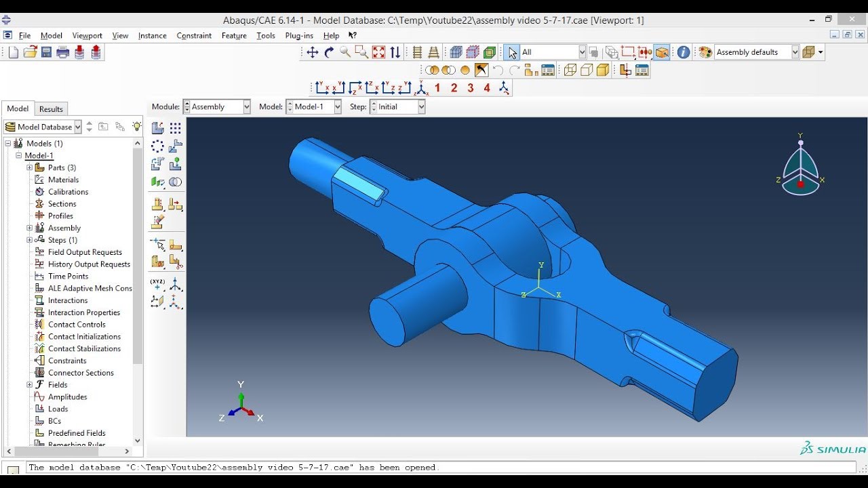Apply custom view number 2
This screenshot has height=488, width=868.
pos(454,88)
